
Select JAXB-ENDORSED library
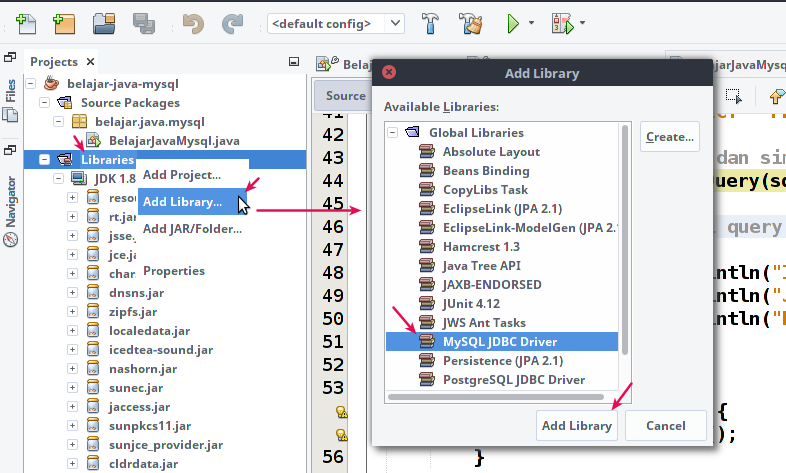[x=492, y=285]
